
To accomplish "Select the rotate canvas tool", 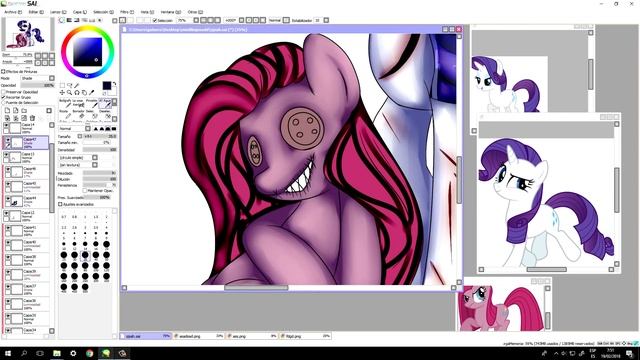I will pos(77,93).
